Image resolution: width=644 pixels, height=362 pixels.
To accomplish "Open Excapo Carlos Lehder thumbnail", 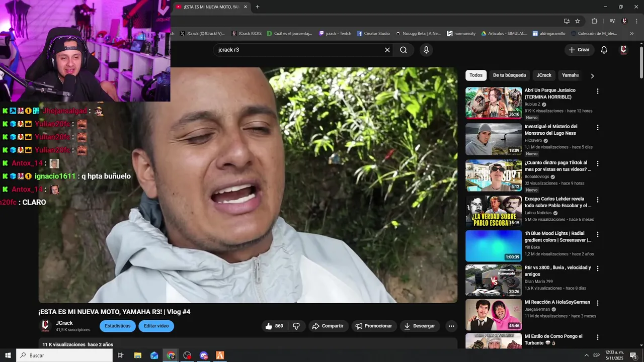I will coord(494,212).
